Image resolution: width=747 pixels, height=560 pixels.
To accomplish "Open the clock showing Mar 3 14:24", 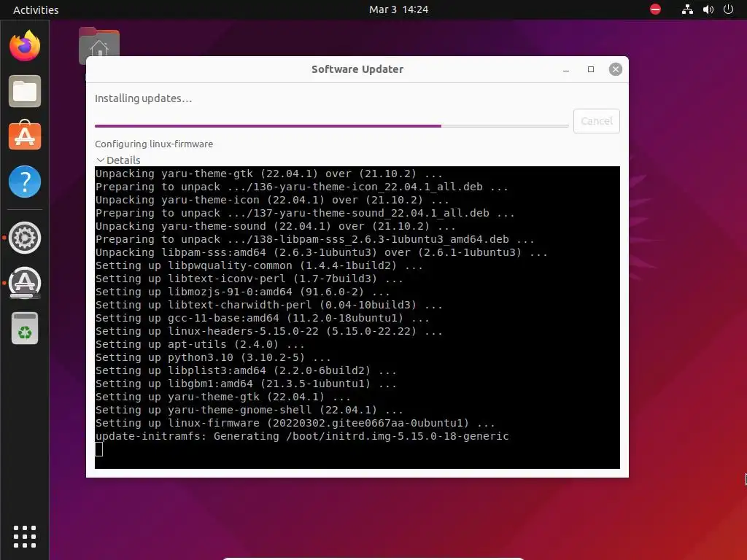I will pos(398,9).
